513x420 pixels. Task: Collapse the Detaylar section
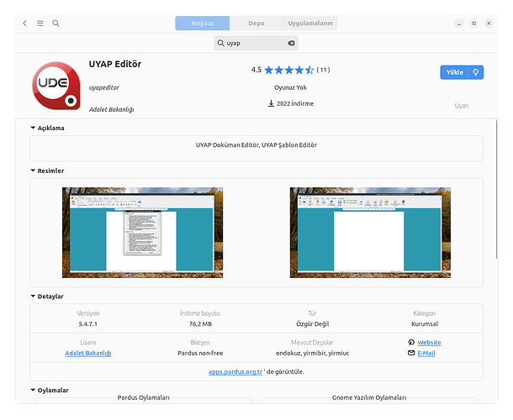[33, 297]
